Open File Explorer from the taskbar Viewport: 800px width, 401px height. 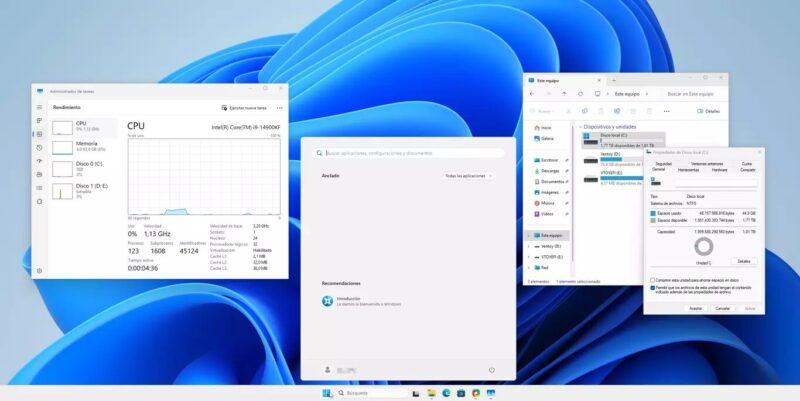point(431,393)
